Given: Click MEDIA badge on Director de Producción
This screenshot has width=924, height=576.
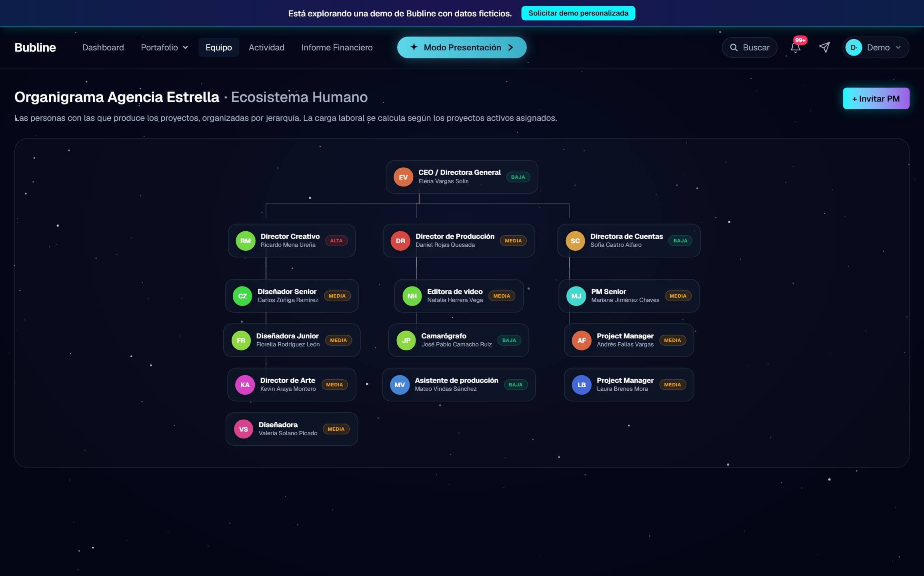Looking at the screenshot, I should 513,241.
